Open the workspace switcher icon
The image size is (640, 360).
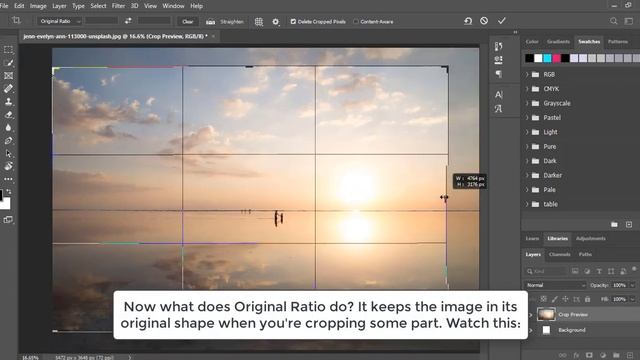[x=629, y=21]
